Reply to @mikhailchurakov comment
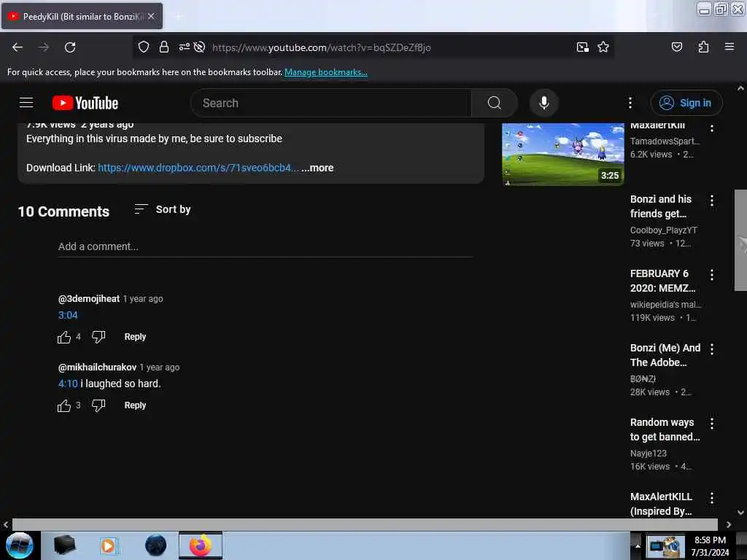747x560 pixels. (x=135, y=405)
